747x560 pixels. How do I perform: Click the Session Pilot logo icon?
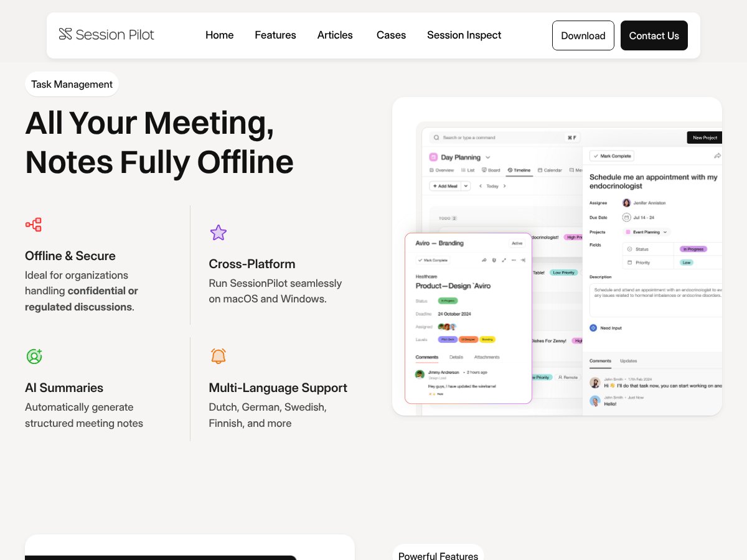tap(65, 34)
